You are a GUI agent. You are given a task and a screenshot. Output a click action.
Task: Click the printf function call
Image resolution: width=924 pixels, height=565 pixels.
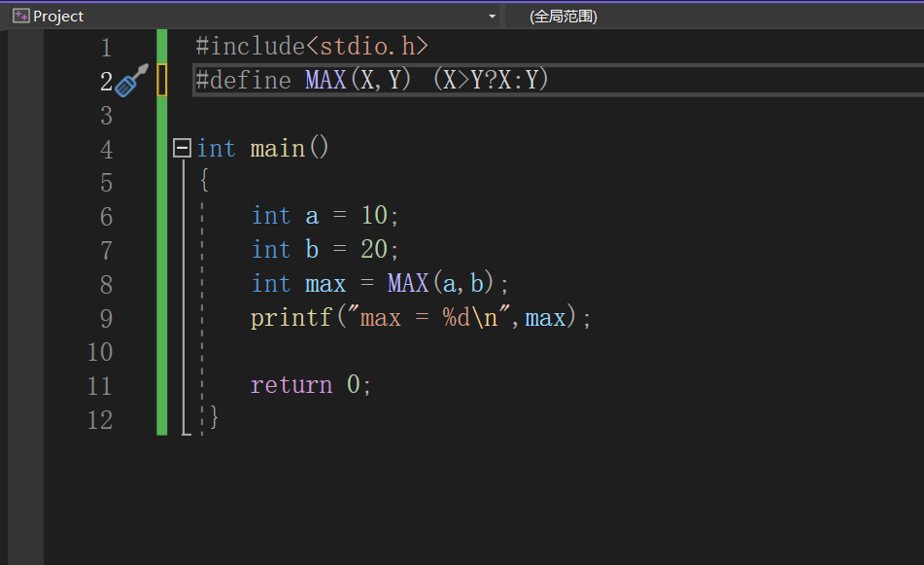[291, 318]
